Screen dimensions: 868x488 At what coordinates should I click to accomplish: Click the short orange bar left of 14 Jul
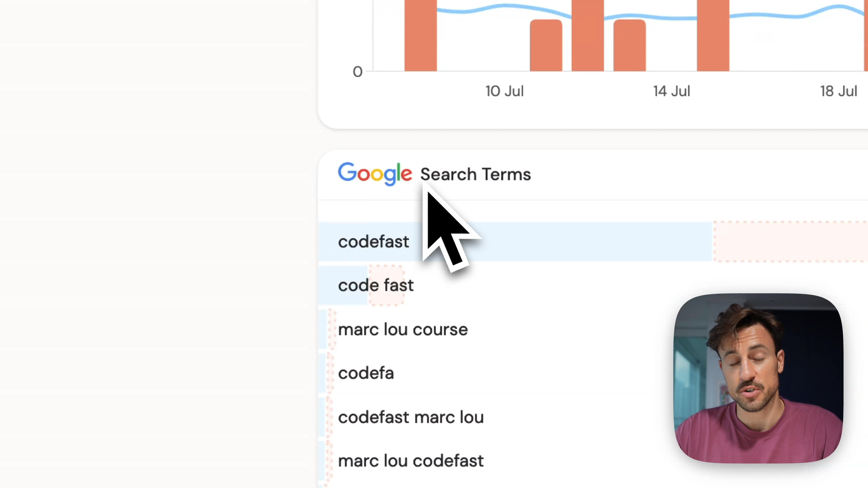[x=629, y=45]
